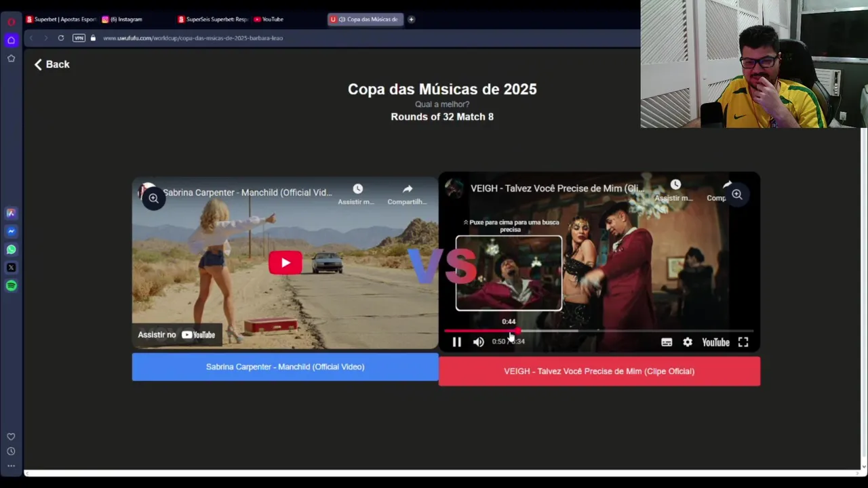Click 'Rounds of 32 Match 8' text
Screen dimensions: 868x488
click(x=442, y=117)
